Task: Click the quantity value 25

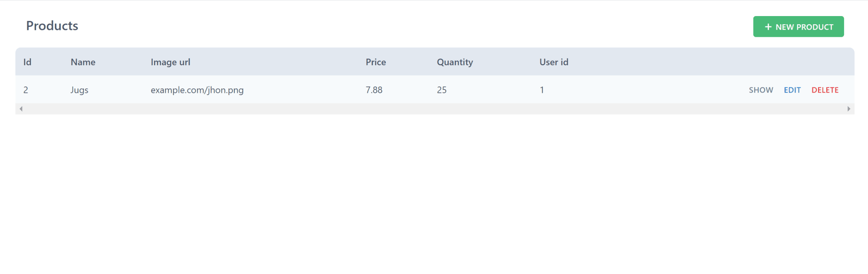Action: 441,90
